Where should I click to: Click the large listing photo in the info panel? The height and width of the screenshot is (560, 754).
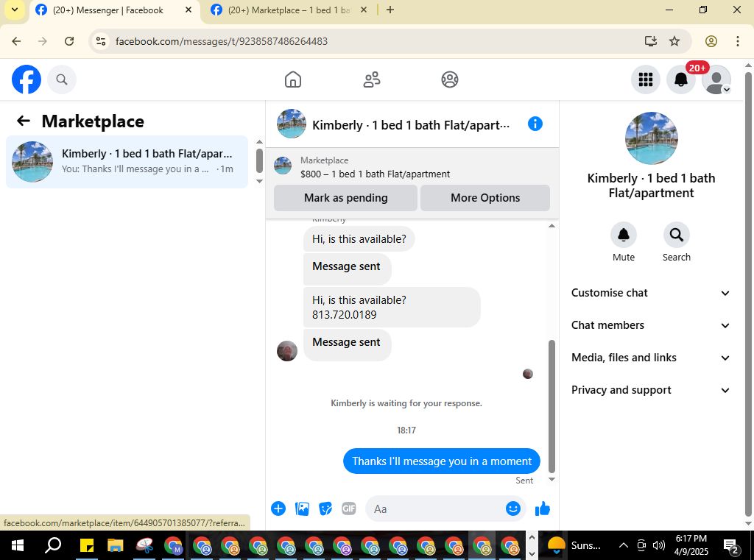tap(651, 138)
